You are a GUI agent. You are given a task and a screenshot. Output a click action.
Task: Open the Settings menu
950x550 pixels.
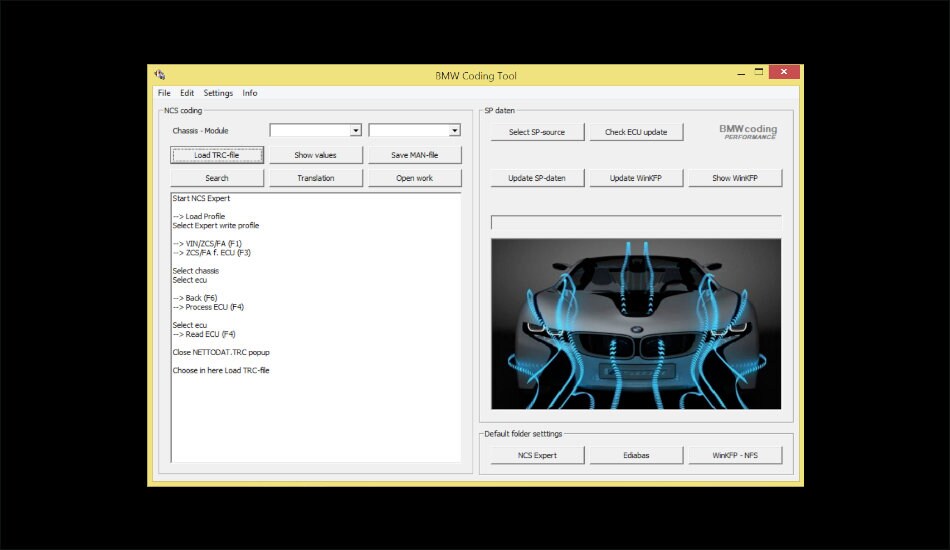[218, 93]
